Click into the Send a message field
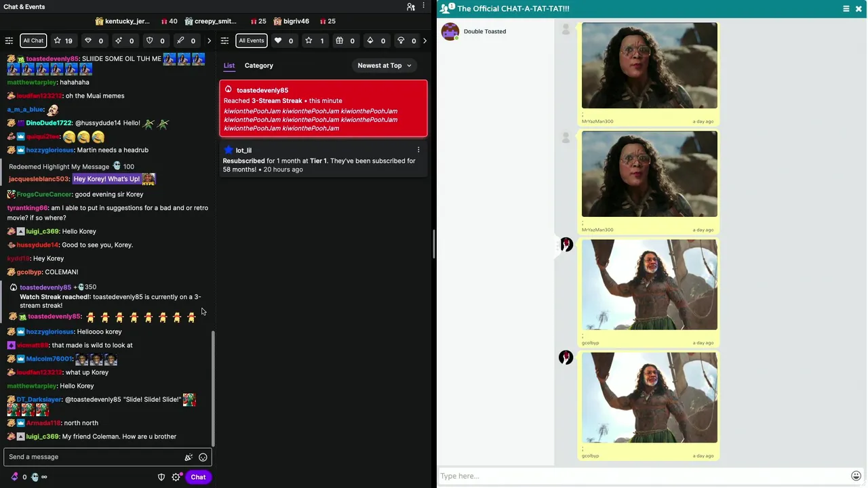The height and width of the screenshot is (488, 868). 95,457
